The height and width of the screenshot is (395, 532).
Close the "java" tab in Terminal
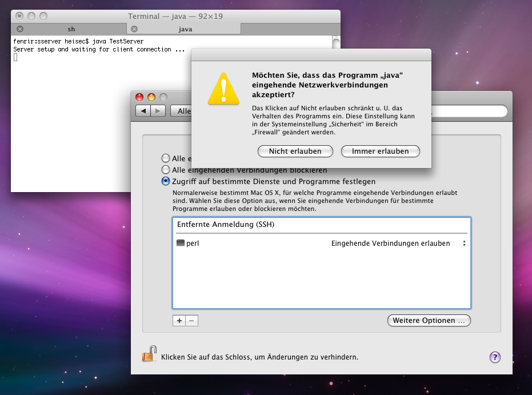[x=134, y=29]
